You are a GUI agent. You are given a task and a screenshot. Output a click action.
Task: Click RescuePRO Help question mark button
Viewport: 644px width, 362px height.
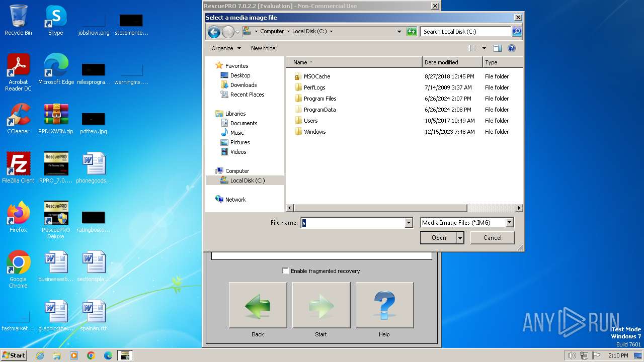click(x=384, y=305)
